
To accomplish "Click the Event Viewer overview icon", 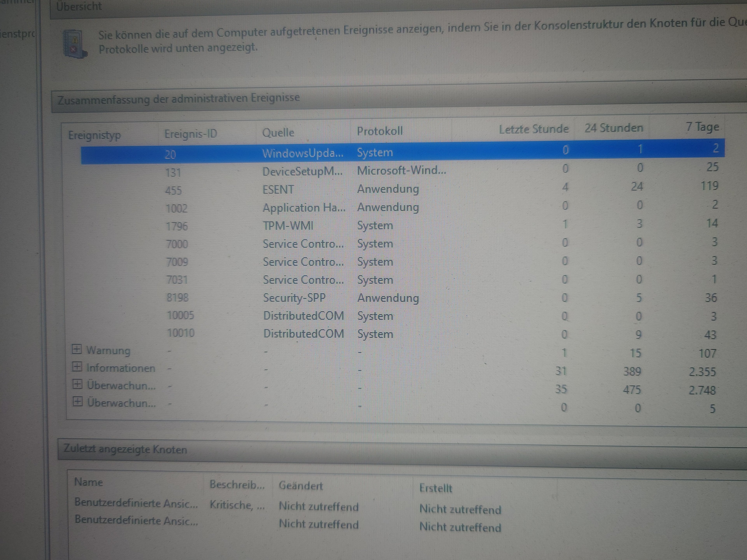I will 75,44.
